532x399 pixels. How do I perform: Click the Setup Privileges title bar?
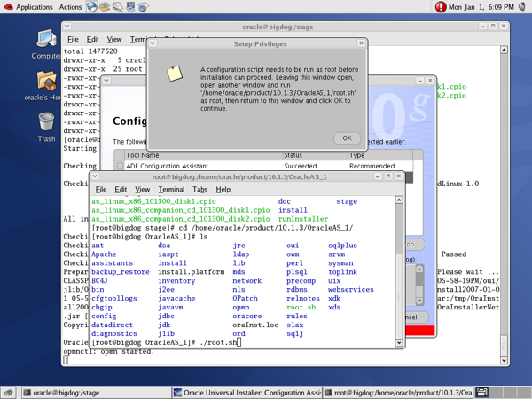click(x=260, y=43)
